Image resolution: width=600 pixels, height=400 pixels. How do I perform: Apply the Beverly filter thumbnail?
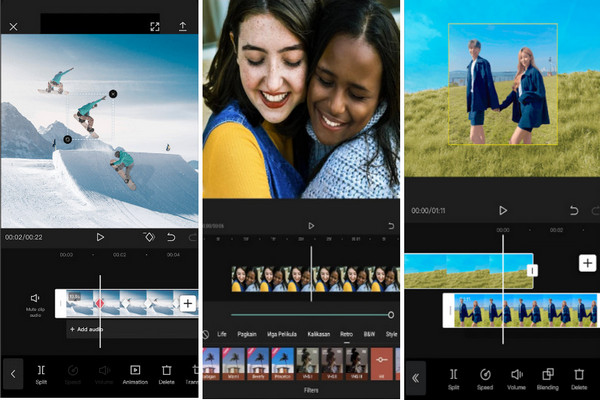click(x=258, y=364)
